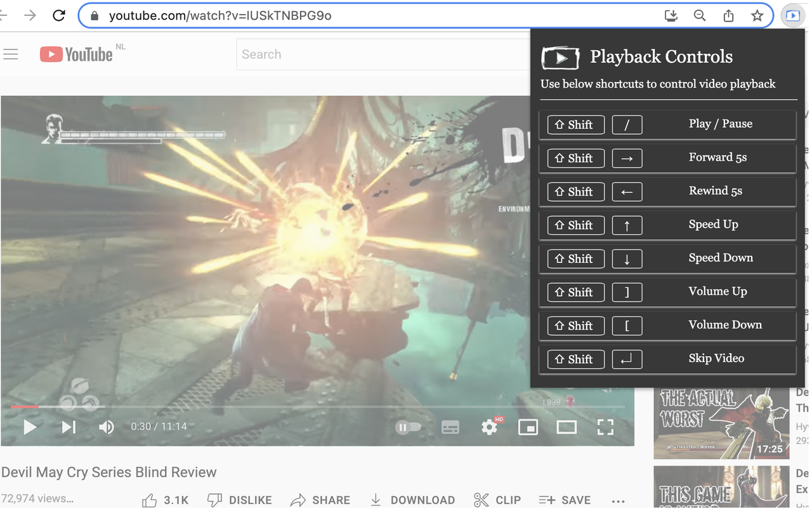Save the page for offline via download icon
The height and width of the screenshot is (508, 812).
(671, 15)
